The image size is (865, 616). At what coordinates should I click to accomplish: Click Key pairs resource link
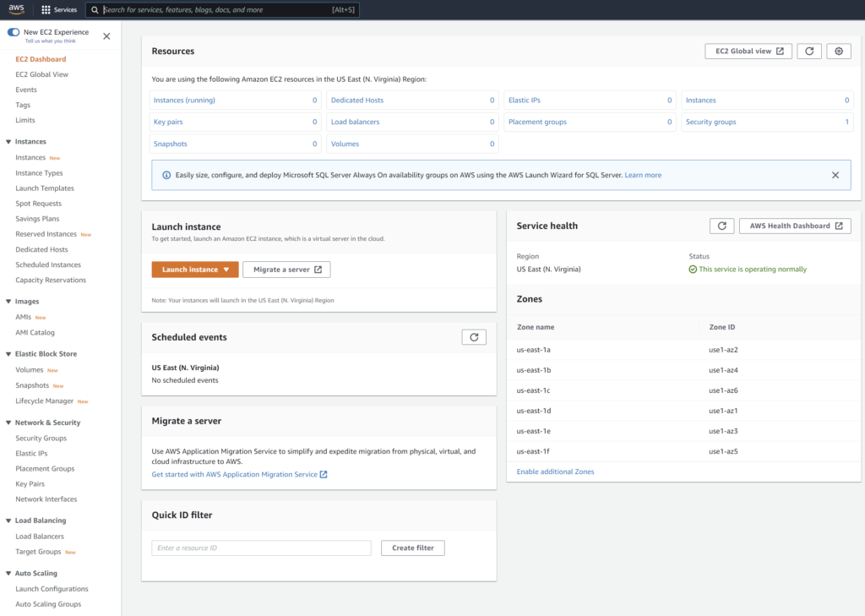click(168, 122)
